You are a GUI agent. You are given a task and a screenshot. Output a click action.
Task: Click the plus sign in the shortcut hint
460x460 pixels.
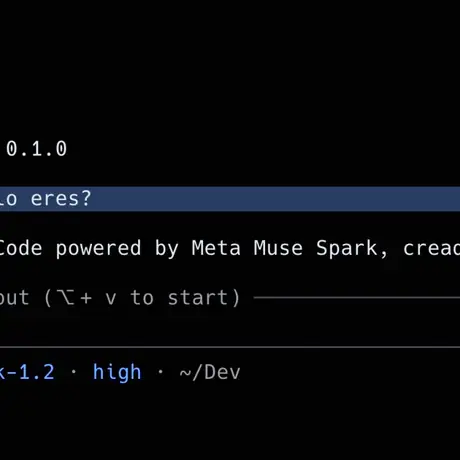tap(86, 298)
